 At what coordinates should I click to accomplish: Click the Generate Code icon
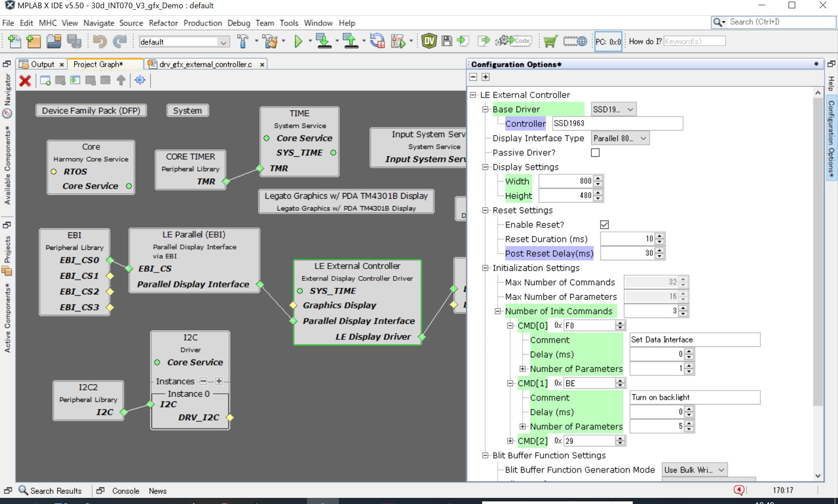coord(513,41)
